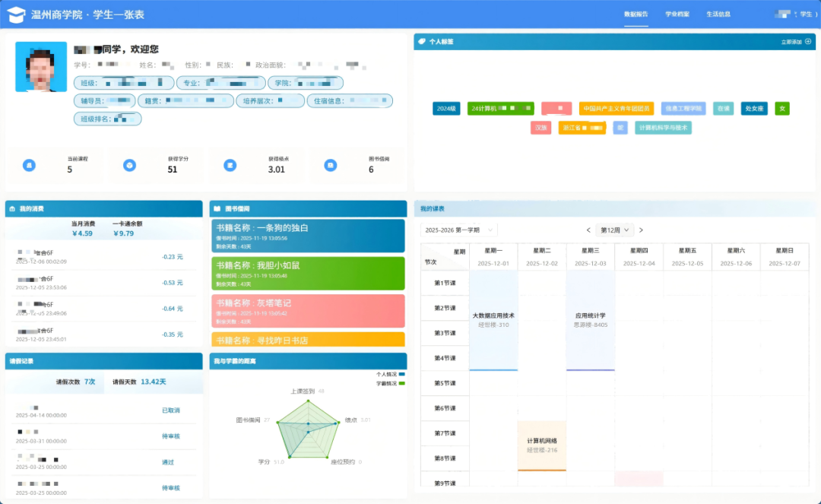Click the -0.53 元 expense amount

click(x=173, y=283)
